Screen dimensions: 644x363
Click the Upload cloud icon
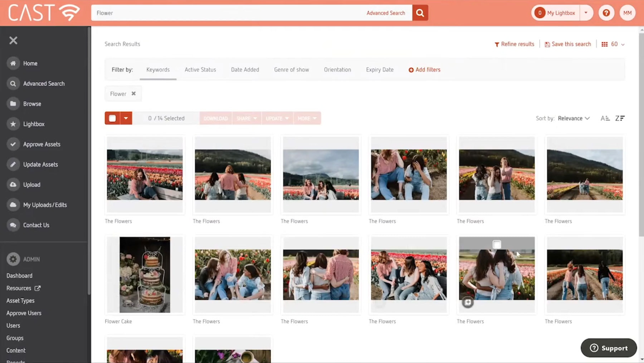point(13,185)
